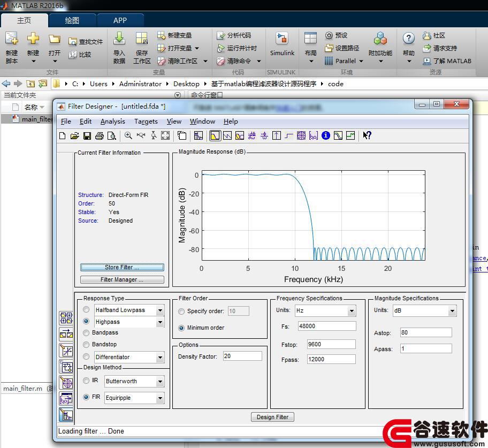Open the Edit menu in Filter Designer

(x=85, y=122)
